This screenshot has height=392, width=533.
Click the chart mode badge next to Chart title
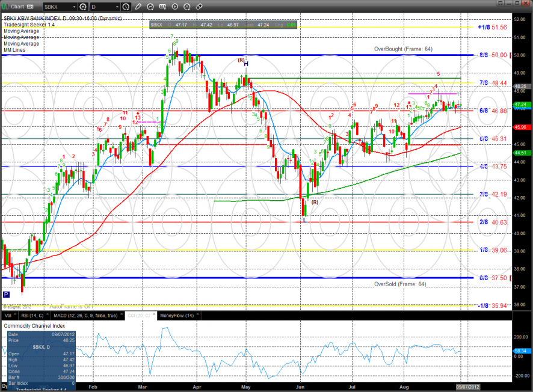(x=30, y=7)
